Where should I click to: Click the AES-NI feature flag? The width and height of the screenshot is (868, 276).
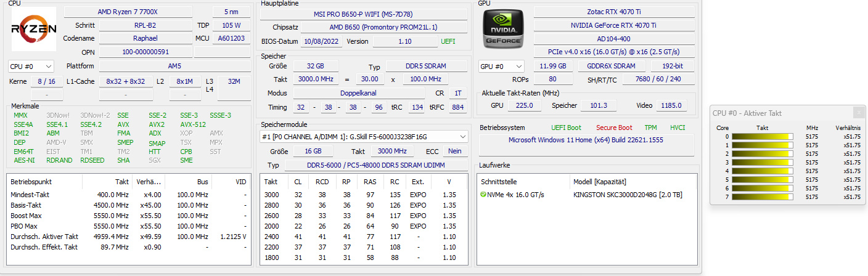point(24,160)
